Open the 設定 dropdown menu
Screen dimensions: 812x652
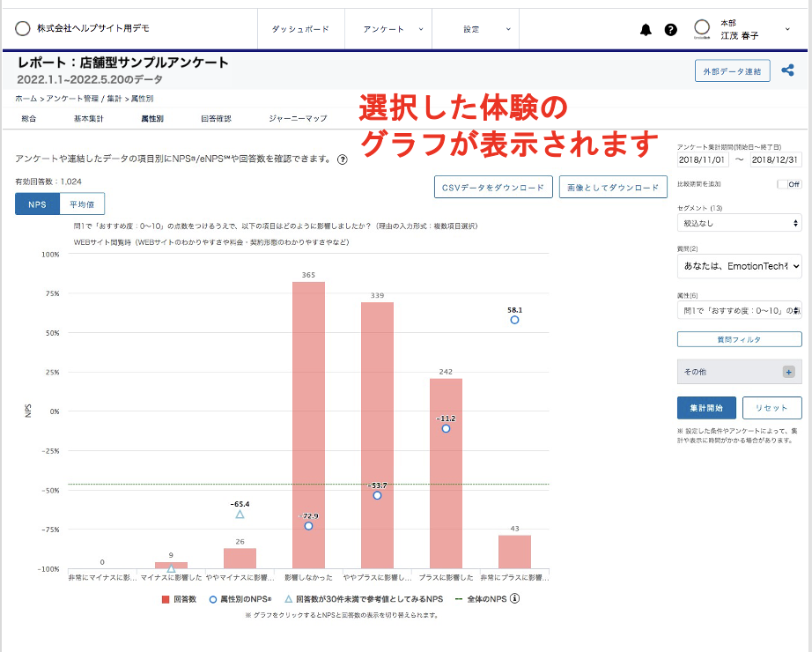pyautogui.click(x=476, y=30)
